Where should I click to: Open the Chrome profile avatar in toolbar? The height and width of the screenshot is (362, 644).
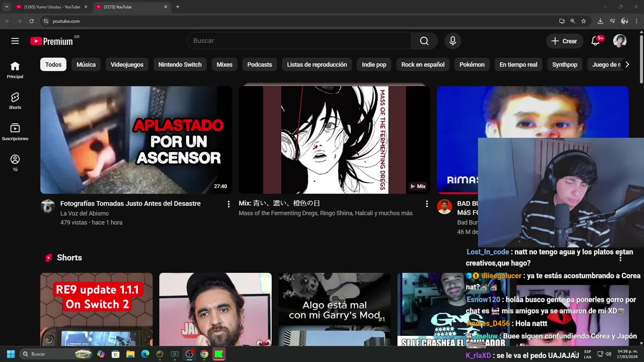point(624,21)
